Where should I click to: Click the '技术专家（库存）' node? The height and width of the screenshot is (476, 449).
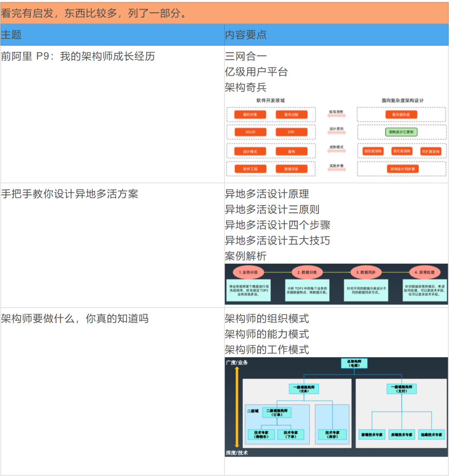[x=332, y=434]
